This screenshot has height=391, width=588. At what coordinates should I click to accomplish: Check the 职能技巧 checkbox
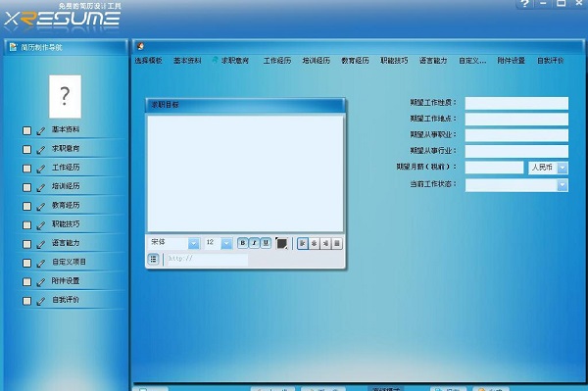(x=26, y=225)
